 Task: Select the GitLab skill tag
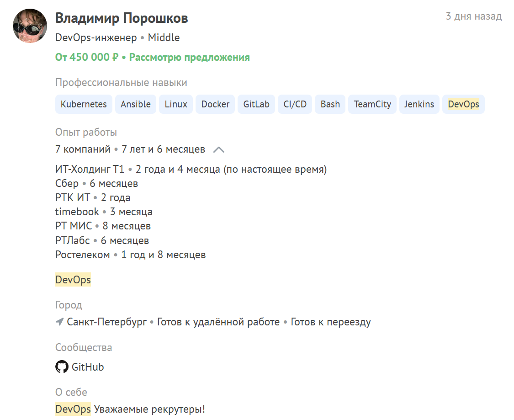pos(256,104)
